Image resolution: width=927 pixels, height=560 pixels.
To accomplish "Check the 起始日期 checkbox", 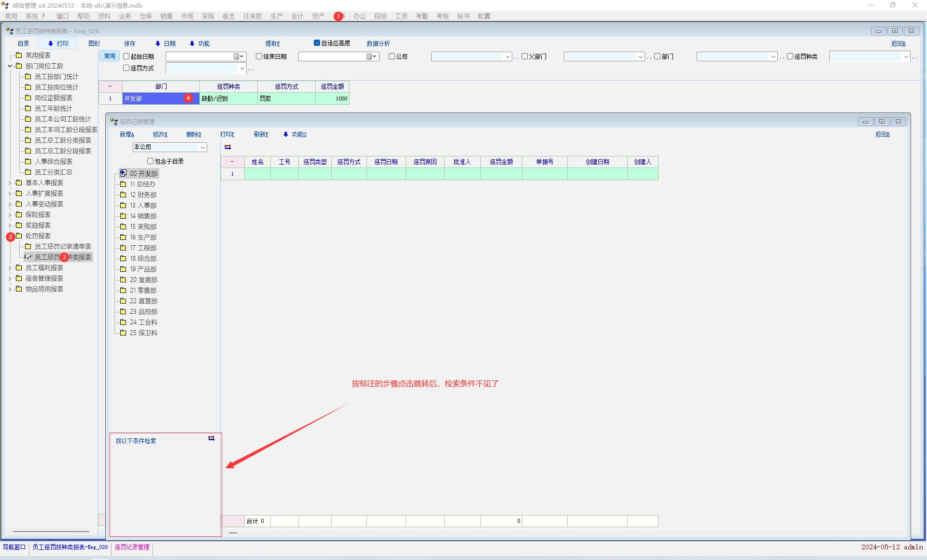I will [x=126, y=56].
